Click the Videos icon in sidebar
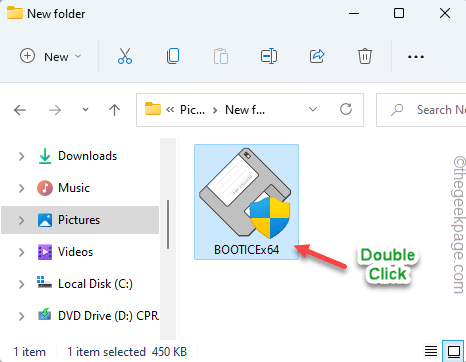Viewport: 466px width, 362px height. click(45, 252)
